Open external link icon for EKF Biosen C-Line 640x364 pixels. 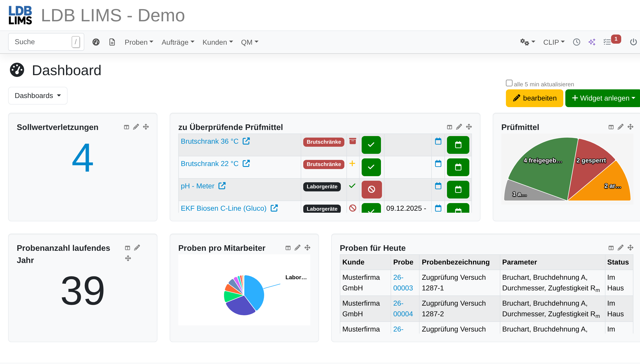274,208
